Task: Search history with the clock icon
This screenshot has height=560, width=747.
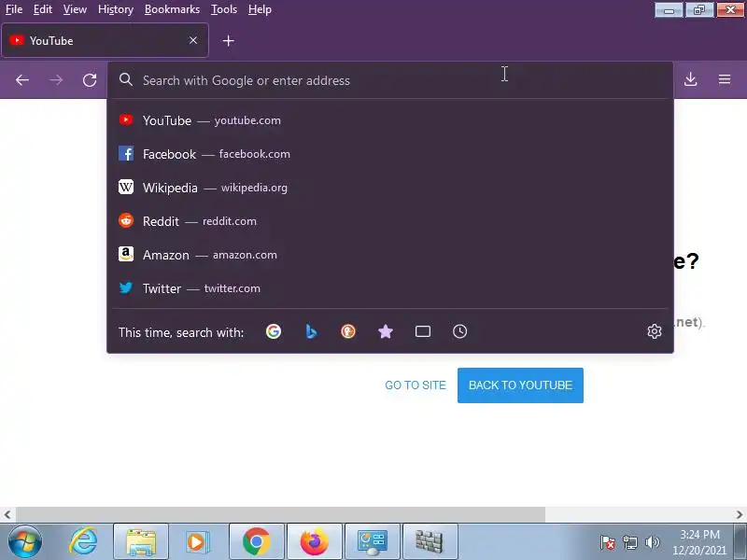Action: [459, 331]
